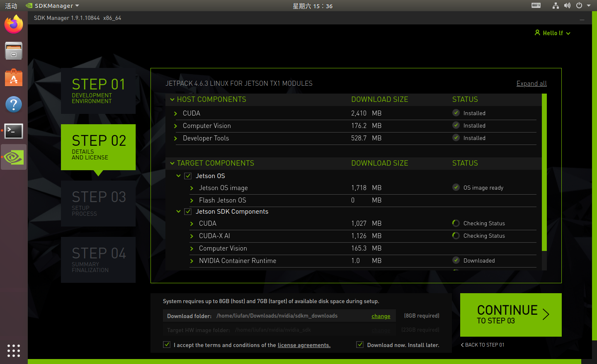Collapse the Jetson OS group
Image resolution: width=597 pixels, height=364 pixels.
tap(179, 176)
